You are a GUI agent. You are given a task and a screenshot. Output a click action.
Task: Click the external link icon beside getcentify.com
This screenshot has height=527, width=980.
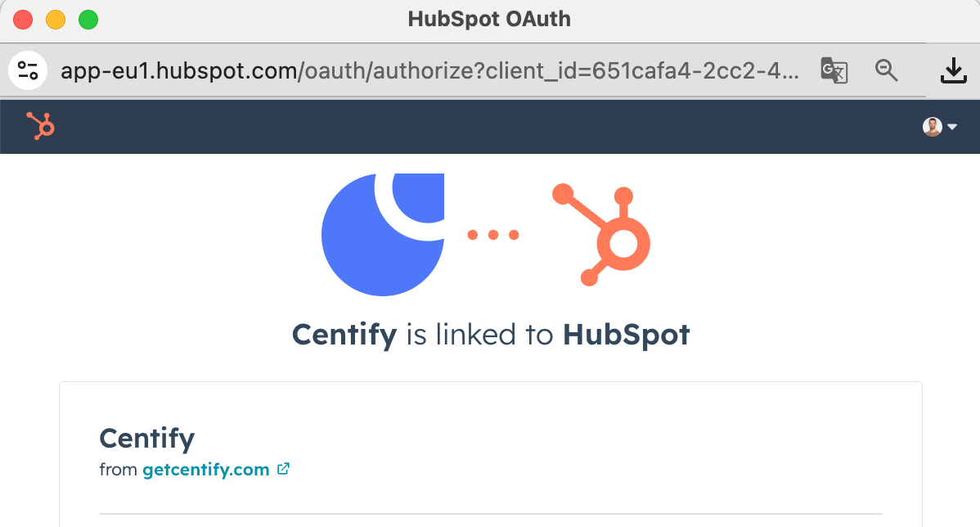point(283,468)
